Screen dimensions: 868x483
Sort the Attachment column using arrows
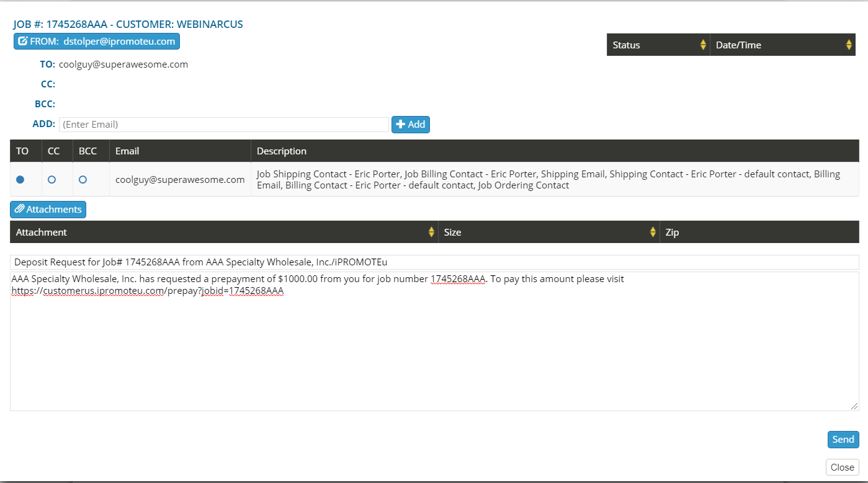click(x=431, y=232)
